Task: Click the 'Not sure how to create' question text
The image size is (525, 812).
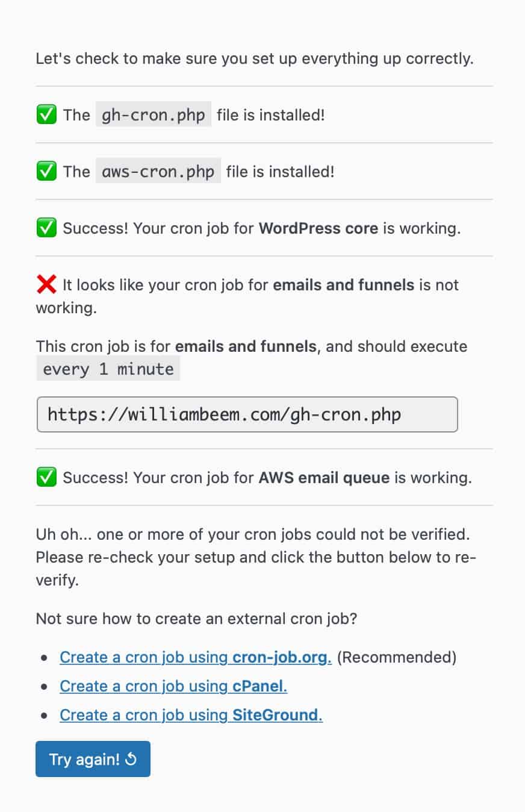Action: pyautogui.click(x=196, y=619)
